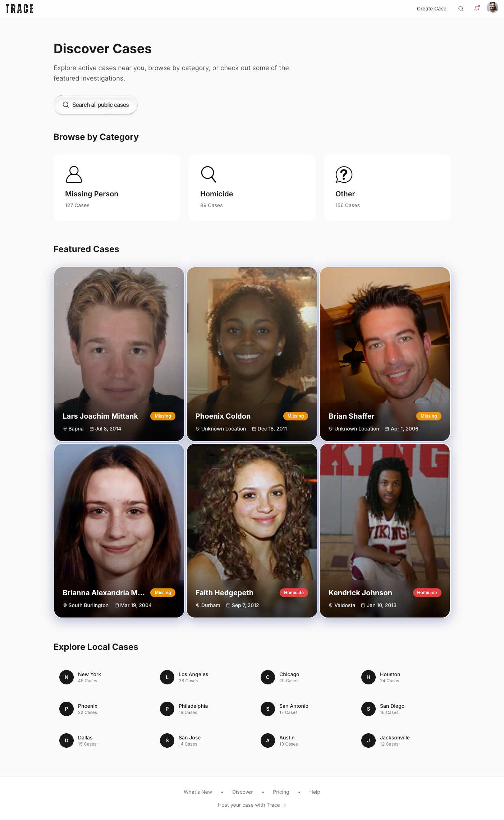Open the Pricing footer link
This screenshot has width=504, height=820.
click(281, 792)
